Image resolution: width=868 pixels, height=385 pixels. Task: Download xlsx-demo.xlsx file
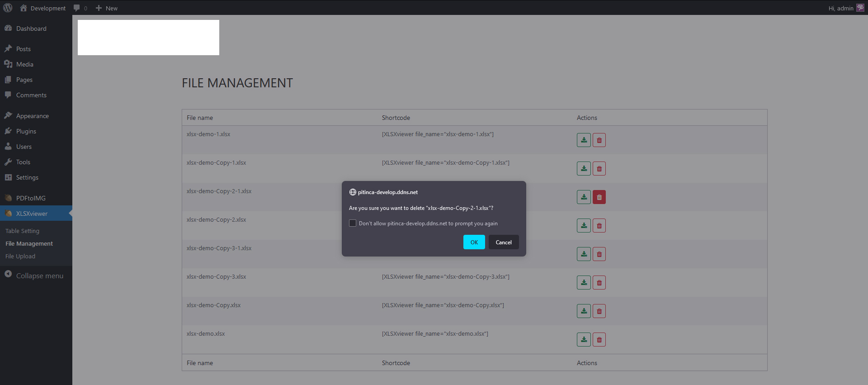tap(584, 340)
